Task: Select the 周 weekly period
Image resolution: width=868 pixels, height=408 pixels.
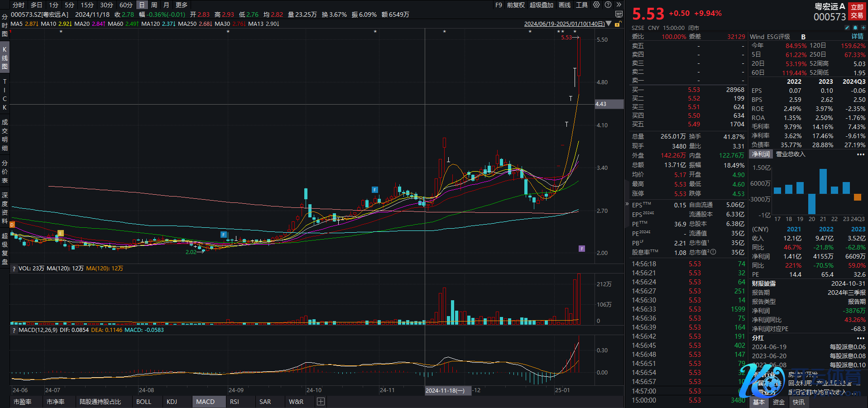Action: point(154,5)
